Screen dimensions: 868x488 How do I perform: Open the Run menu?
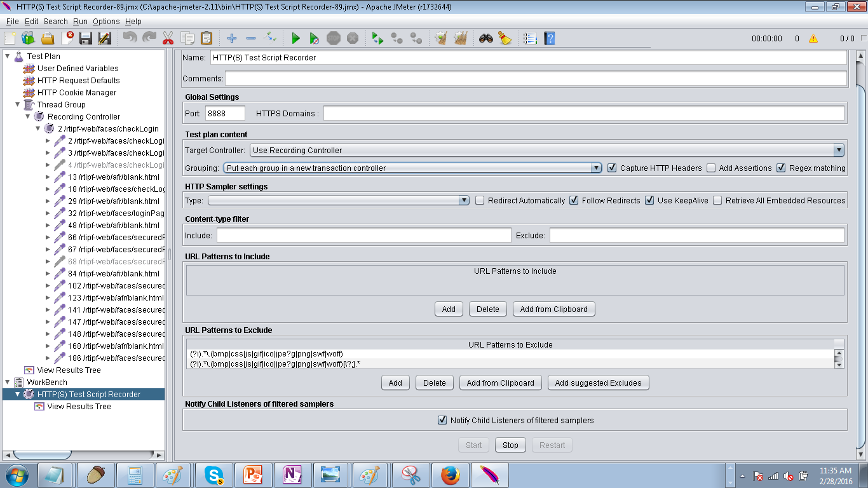tap(79, 21)
